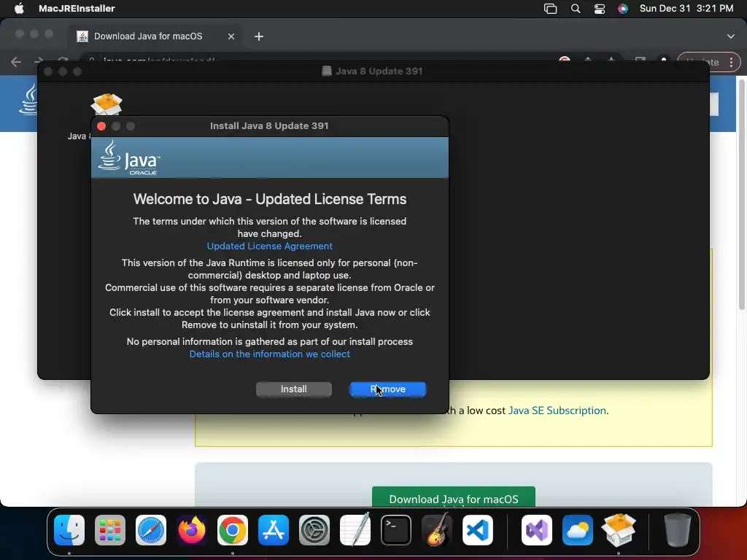Viewport: 747px width, 560px height.
Task: Open the MacJREInstaller menu
Action: (x=77, y=9)
